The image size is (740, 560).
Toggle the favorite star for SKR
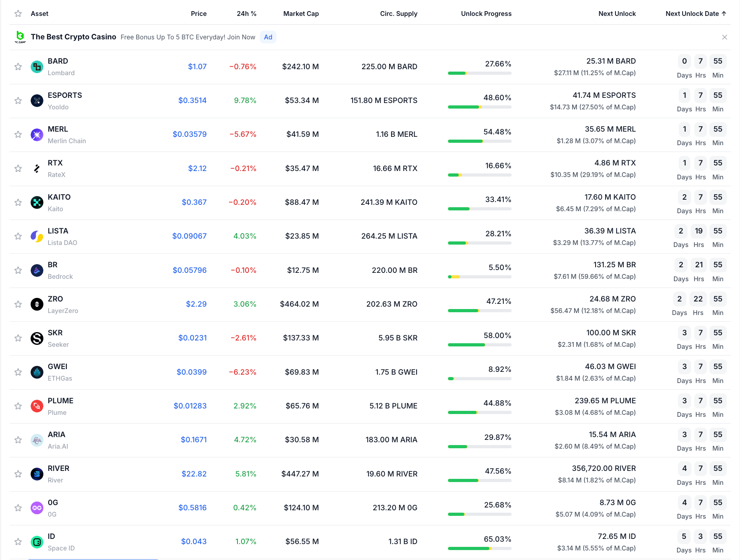tap(18, 338)
